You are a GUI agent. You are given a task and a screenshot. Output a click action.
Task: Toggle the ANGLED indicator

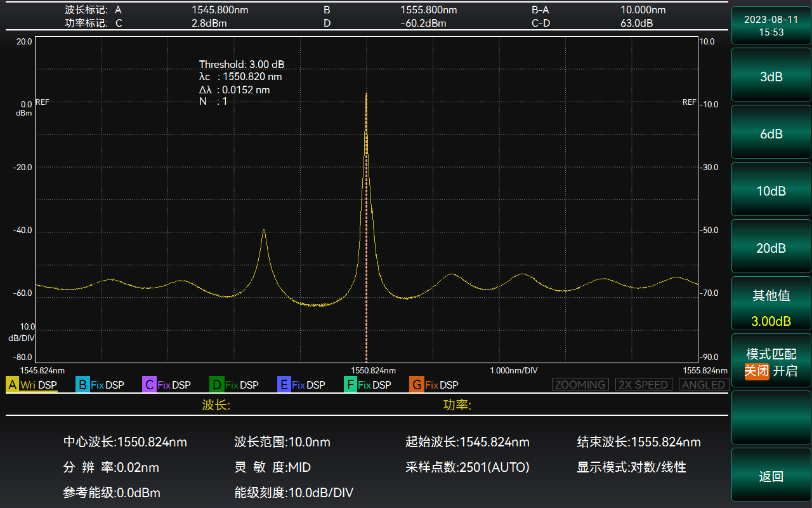pos(704,385)
